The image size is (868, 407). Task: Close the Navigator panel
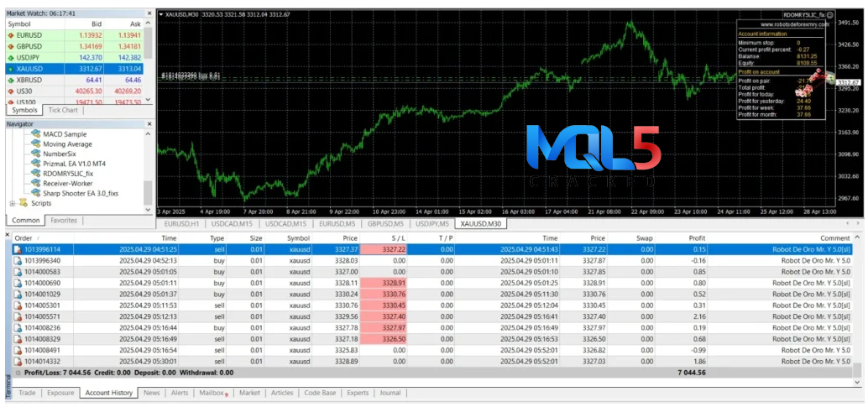[149, 124]
